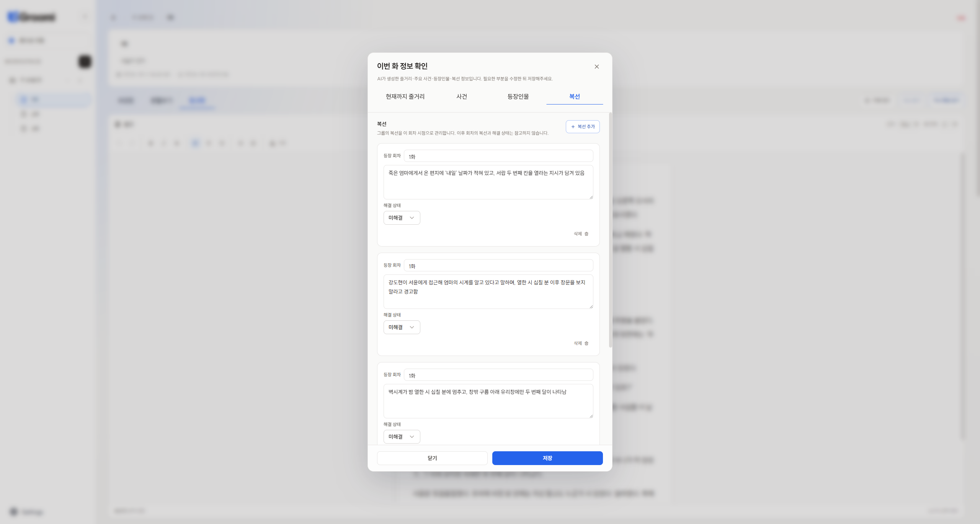
Task: Switch to the 사건 tab
Action: click(462, 96)
